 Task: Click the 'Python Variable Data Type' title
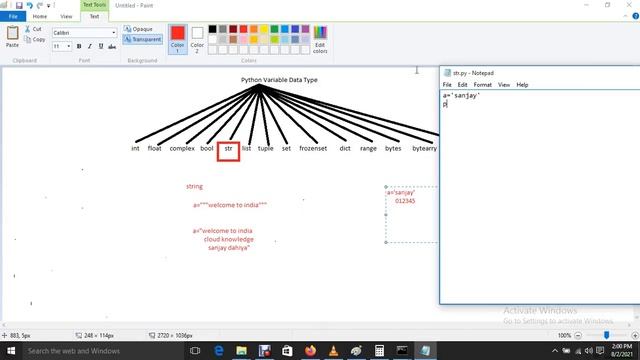click(279, 80)
